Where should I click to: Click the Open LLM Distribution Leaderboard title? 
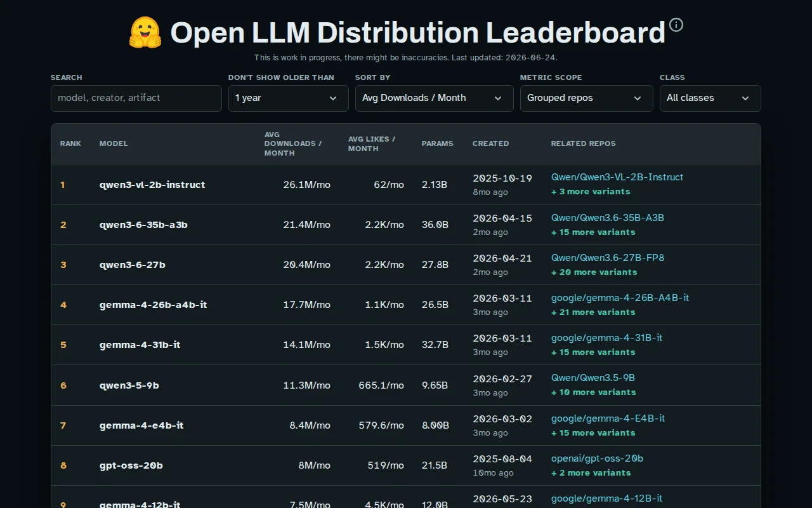coord(417,33)
